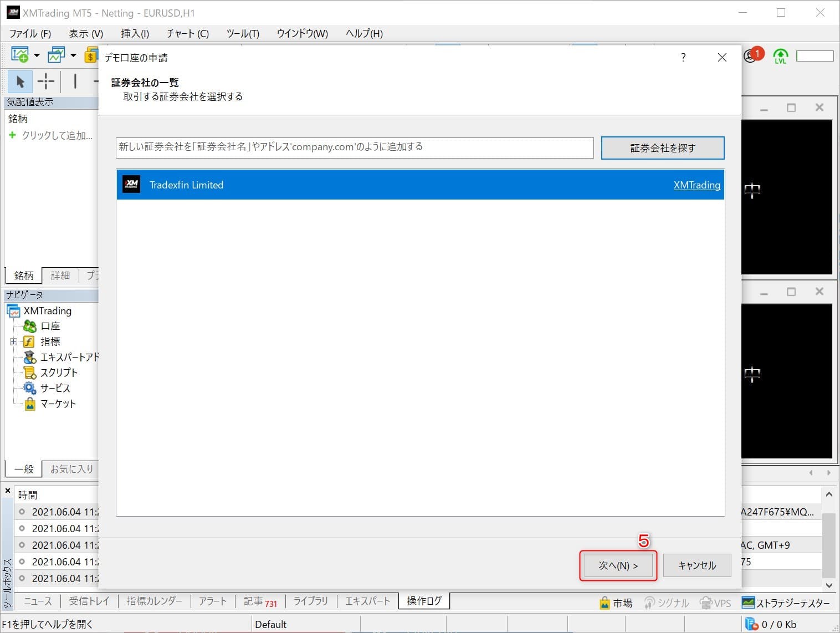Click the account notification icon with badge
Image resolution: width=840 pixels, height=633 pixels.
[753, 55]
